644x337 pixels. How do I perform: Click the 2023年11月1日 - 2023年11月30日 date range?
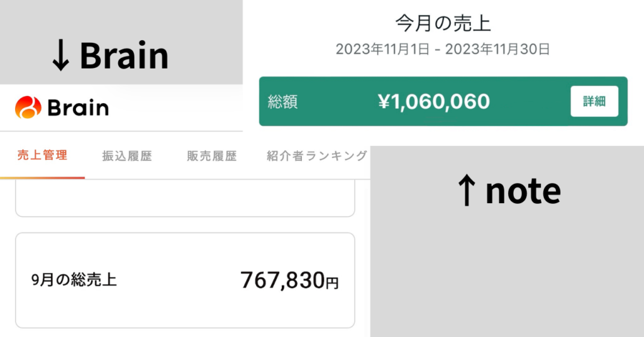pos(443,49)
